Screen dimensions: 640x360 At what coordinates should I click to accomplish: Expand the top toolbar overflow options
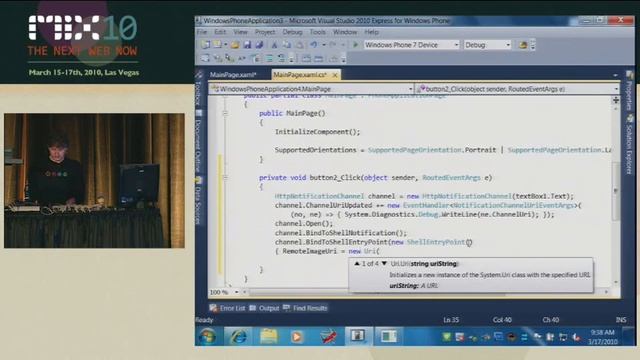[x=533, y=45]
